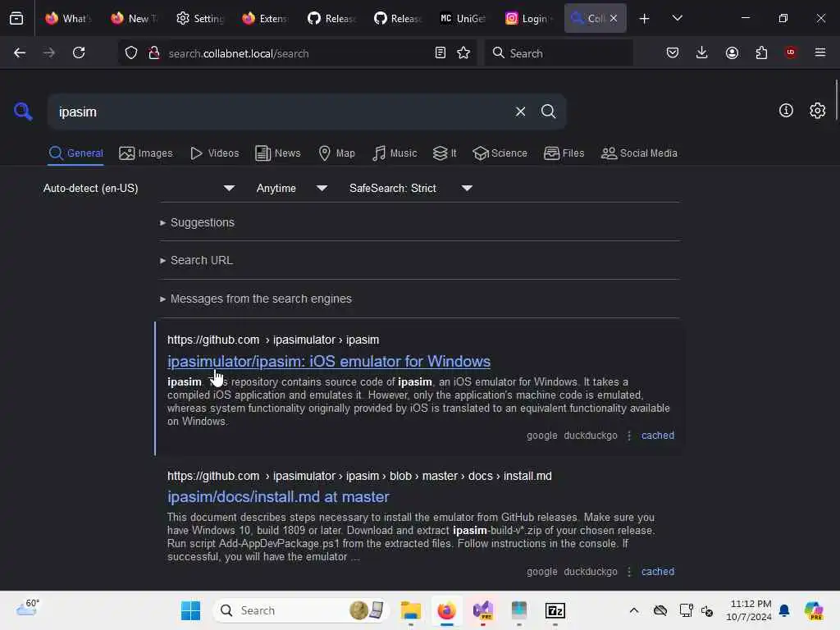Open the Firefox Downloads panel
Image resolution: width=840 pixels, height=630 pixels.
point(702,52)
